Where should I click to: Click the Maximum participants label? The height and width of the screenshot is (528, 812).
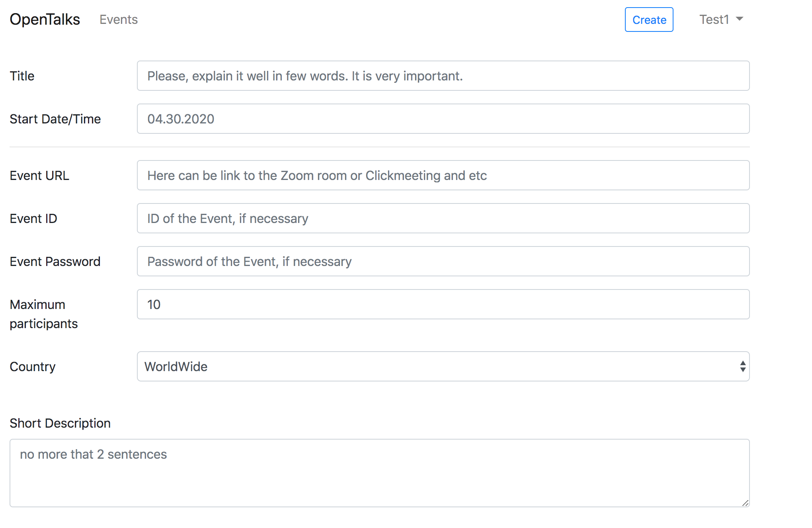(x=43, y=314)
